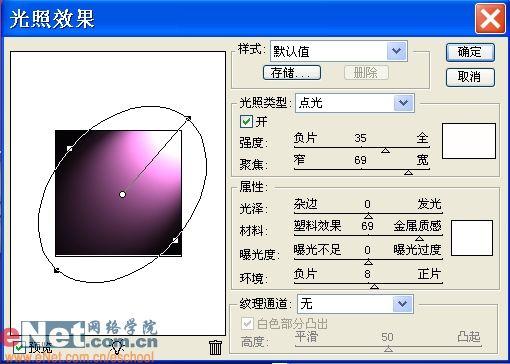Click the light bulb new light icon
This screenshot has height=364, width=510.
(x=117, y=347)
